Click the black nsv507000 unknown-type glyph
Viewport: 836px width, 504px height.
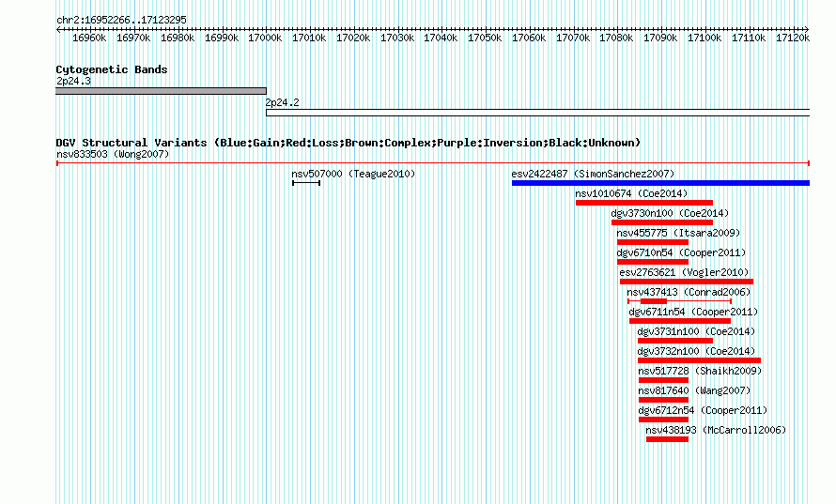pyautogui.click(x=306, y=183)
